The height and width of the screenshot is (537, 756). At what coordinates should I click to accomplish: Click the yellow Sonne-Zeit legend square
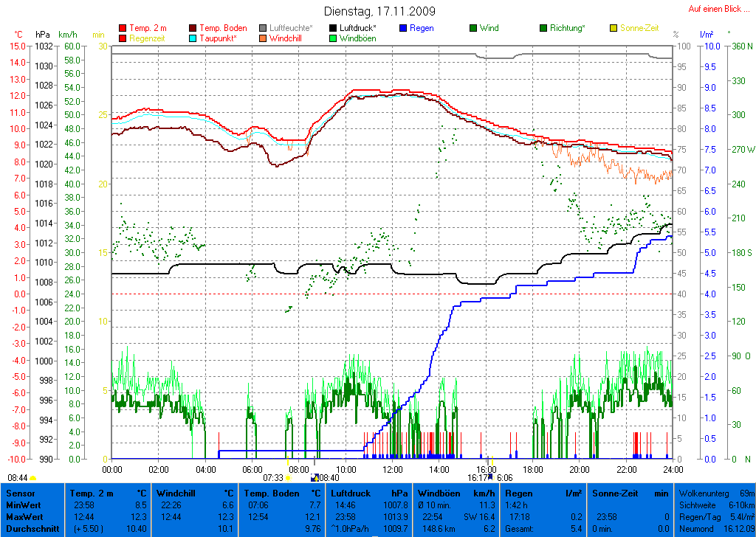pyautogui.click(x=614, y=28)
